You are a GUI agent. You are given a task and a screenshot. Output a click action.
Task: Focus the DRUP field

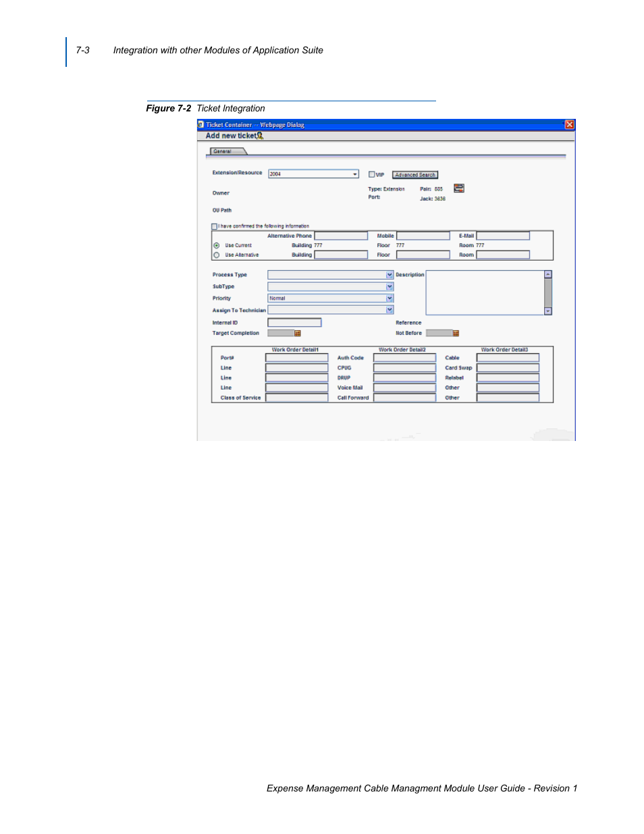[405, 378]
